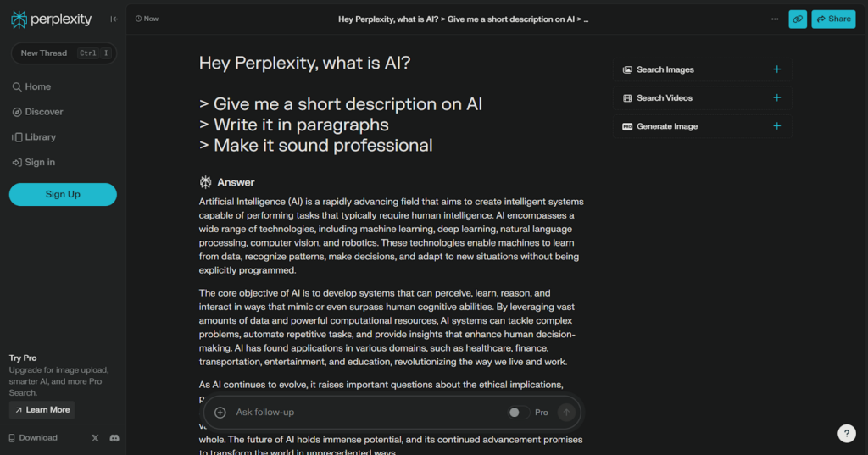Expand Search Videos plus icon
Image resolution: width=868 pixels, height=455 pixels.
tap(776, 98)
